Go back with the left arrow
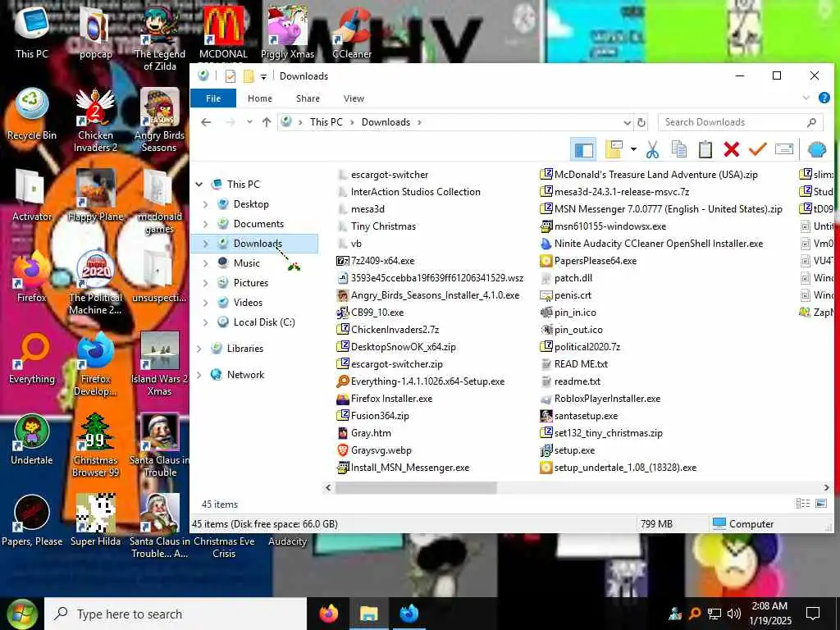The image size is (840, 630). 206,122
